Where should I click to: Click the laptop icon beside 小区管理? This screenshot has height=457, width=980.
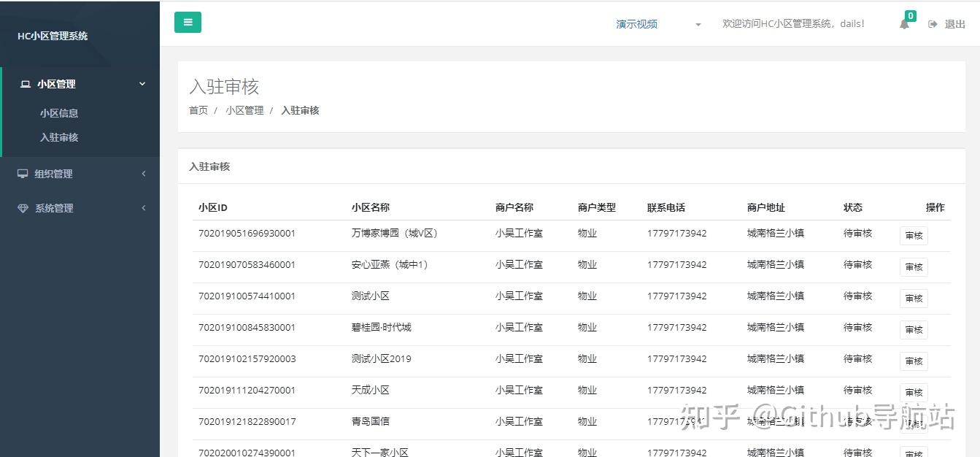pos(26,84)
